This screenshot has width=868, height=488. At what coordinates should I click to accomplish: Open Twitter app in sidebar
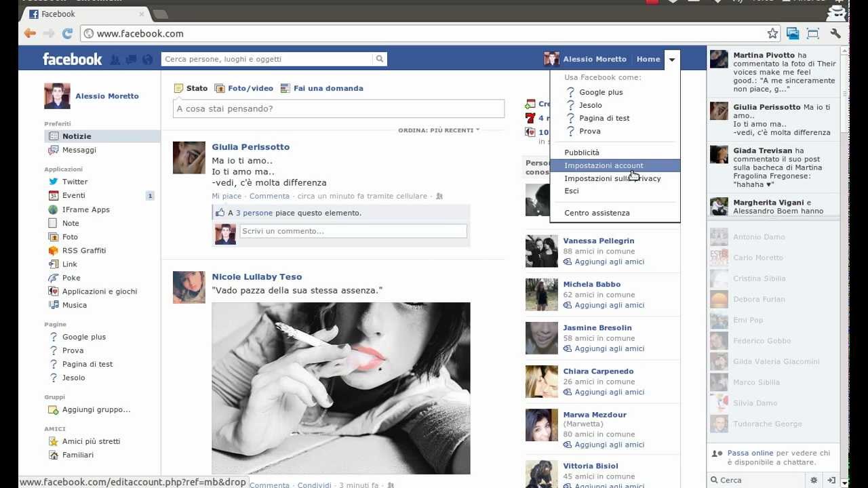(x=75, y=182)
